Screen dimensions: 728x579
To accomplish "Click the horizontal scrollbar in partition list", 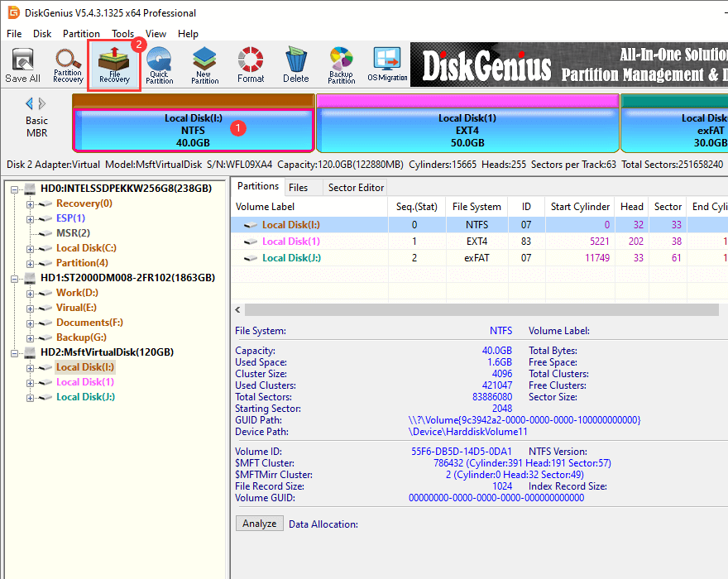I will [480, 309].
